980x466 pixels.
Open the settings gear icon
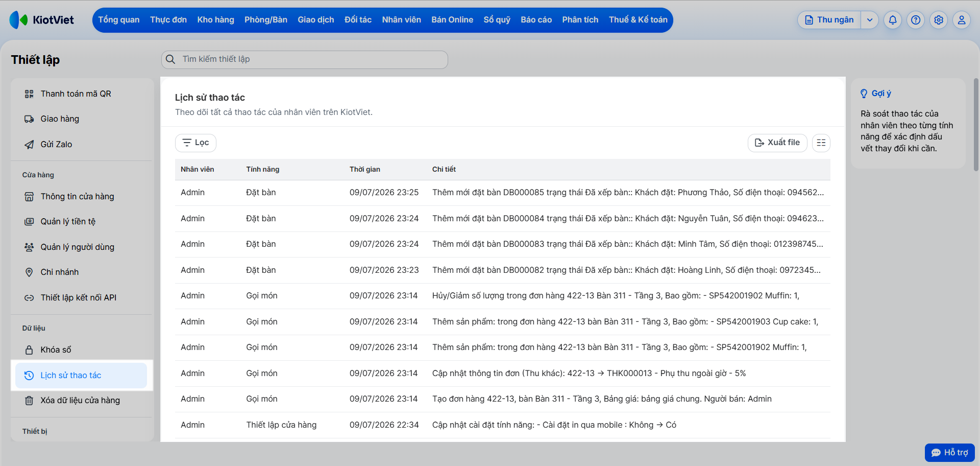click(x=939, y=20)
